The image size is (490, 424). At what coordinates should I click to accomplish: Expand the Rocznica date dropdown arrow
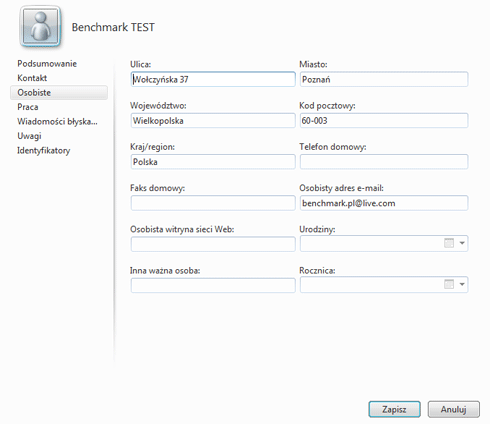462,284
